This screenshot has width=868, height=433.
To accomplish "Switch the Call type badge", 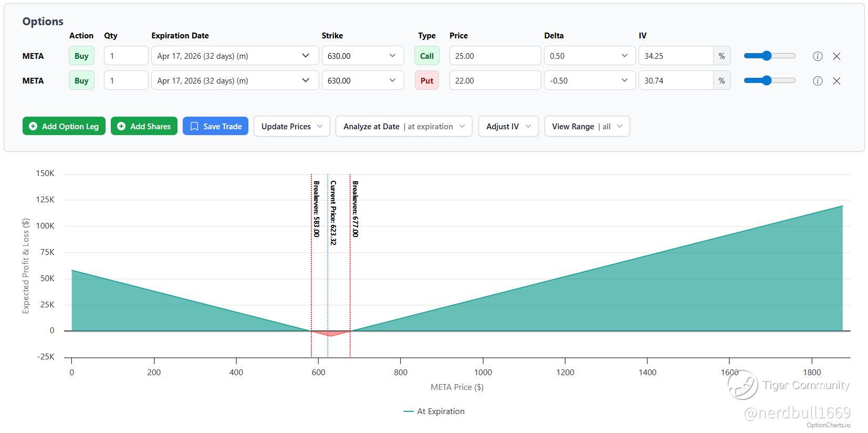I will tap(426, 56).
